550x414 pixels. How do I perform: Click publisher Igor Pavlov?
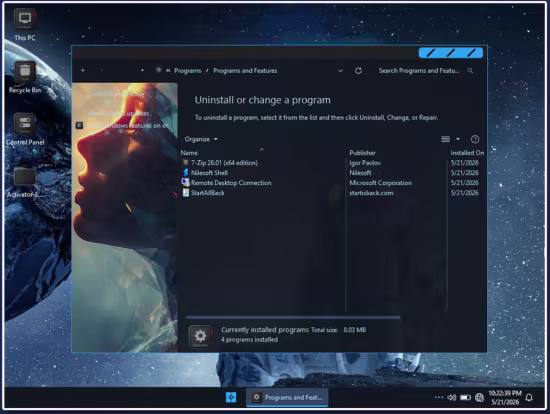[x=365, y=163]
